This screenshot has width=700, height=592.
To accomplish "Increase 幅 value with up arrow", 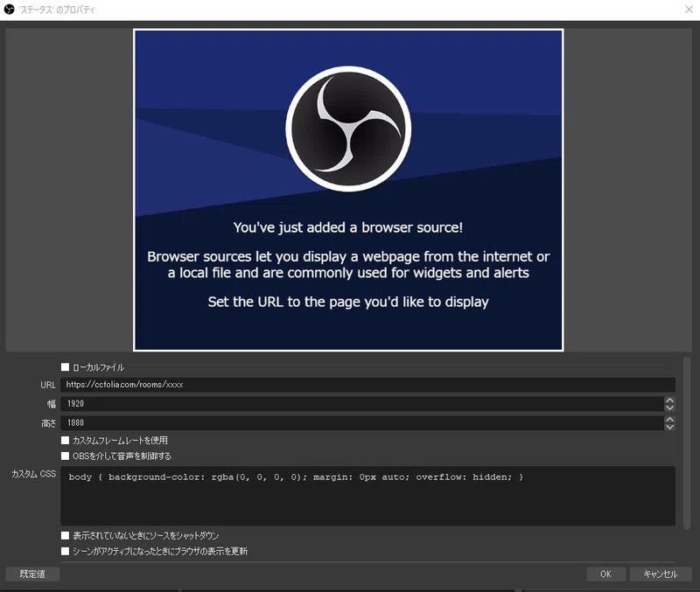I will (x=669, y=400).
